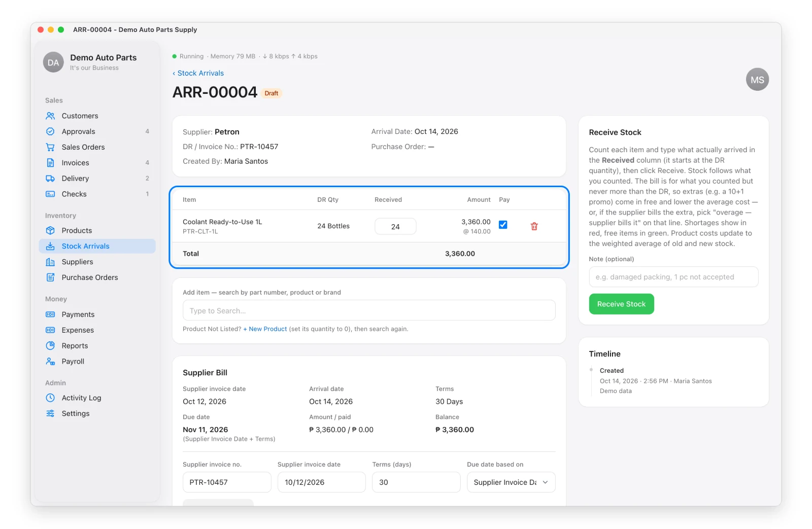Viewport: 812px width, 529px height.
Task: Click the Products box icon
Action: (x=50, y=230)
